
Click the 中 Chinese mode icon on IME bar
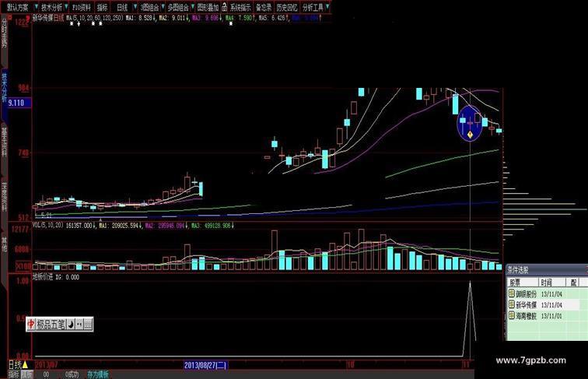tap(31, 325)
